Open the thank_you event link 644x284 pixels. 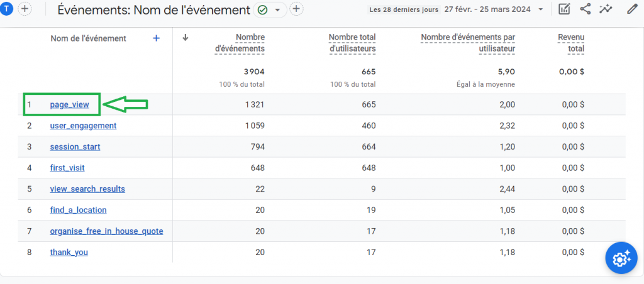pyautogui.click(x=69, y=253)
